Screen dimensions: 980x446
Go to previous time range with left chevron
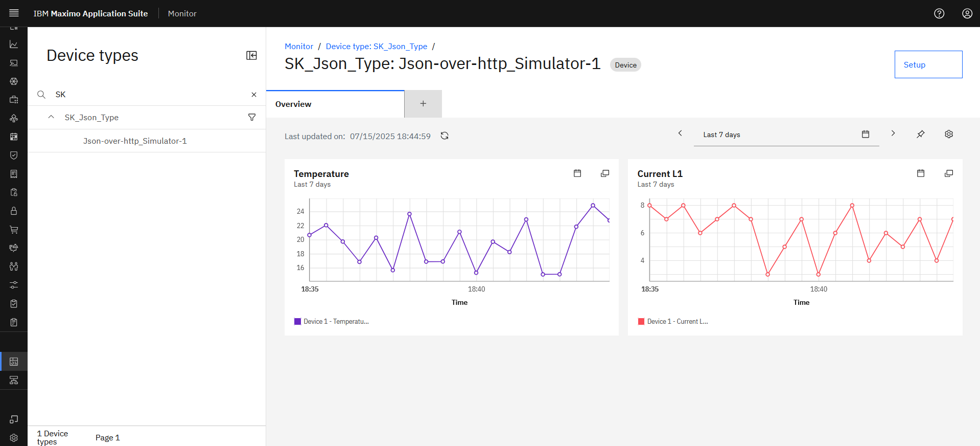point(680,133)
